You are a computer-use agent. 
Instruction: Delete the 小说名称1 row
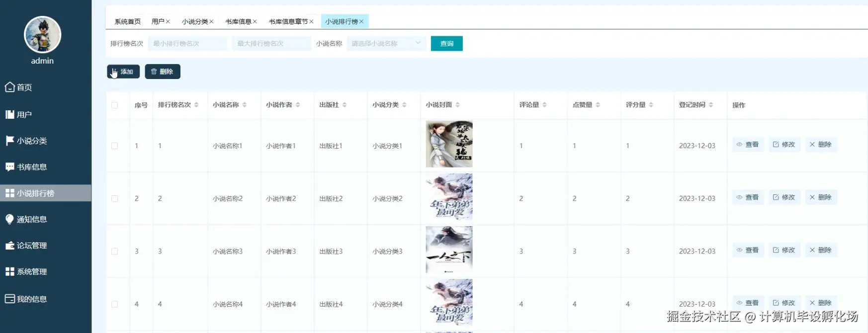tap(821, 145)
